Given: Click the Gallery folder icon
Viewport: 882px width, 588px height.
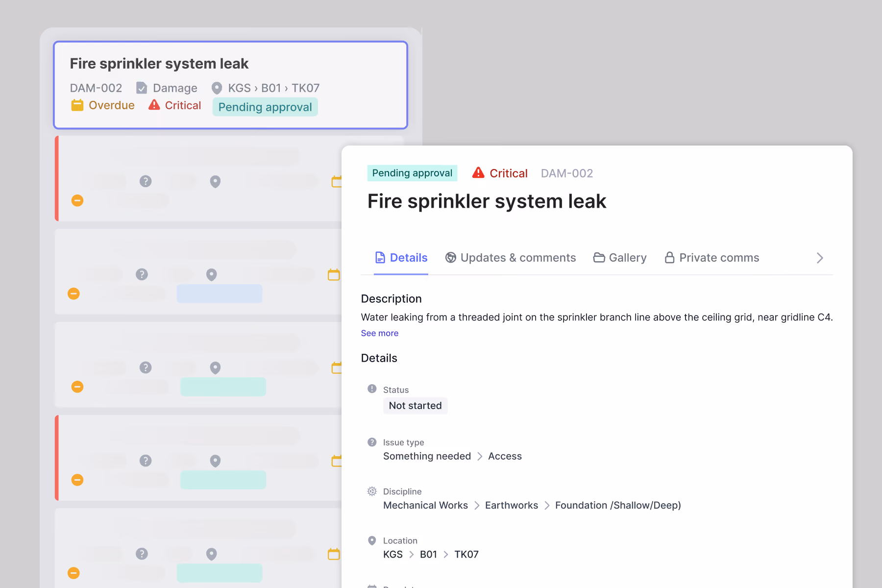Looking at the screenshot, I should click(x=599, y=258).
